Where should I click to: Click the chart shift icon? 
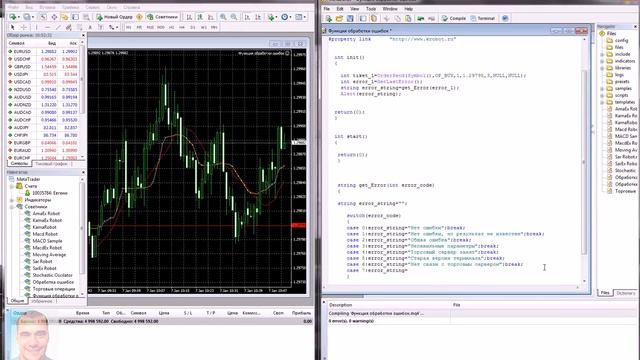pos(258,17)
